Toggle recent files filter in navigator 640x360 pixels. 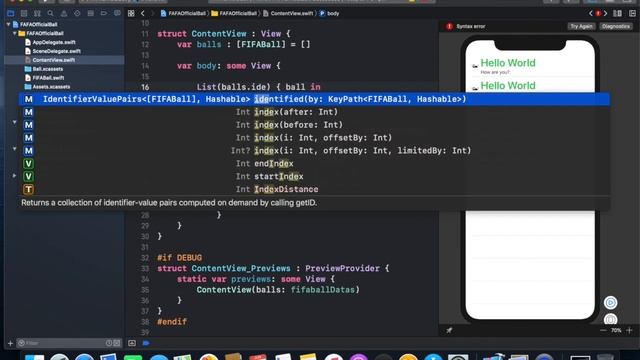click(x=109, y=343)
